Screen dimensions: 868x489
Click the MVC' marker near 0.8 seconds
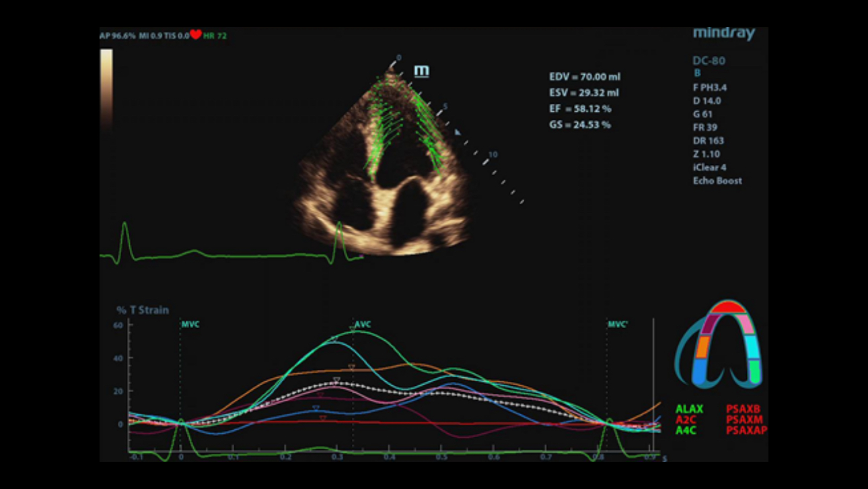[618, 325]
